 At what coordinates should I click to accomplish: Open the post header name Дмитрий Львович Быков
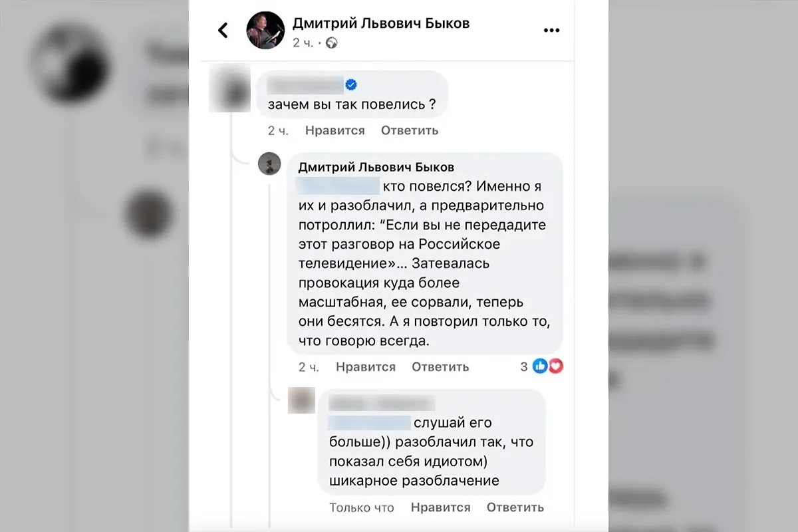tap(381, 23)
